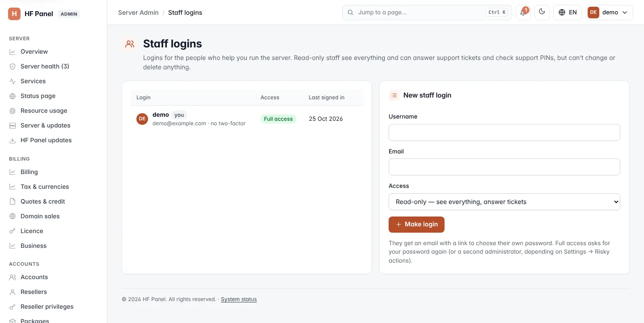Click the list icon beside New staff login
This screenshot has height=323, width=644.
[394, 95]
